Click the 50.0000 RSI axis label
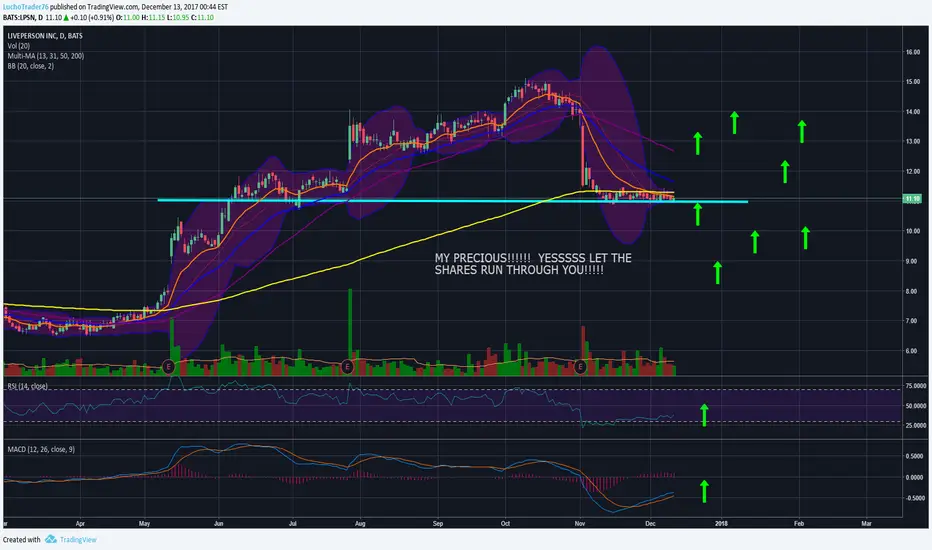 tap(915, 406)
